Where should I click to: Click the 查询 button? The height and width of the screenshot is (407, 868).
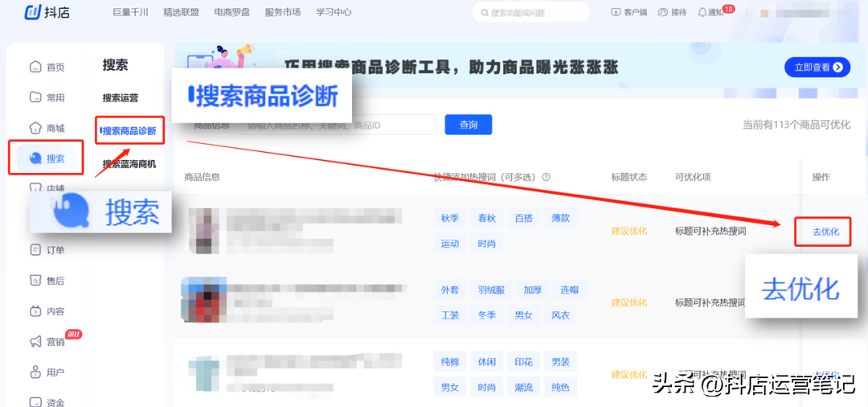point(469,125)
